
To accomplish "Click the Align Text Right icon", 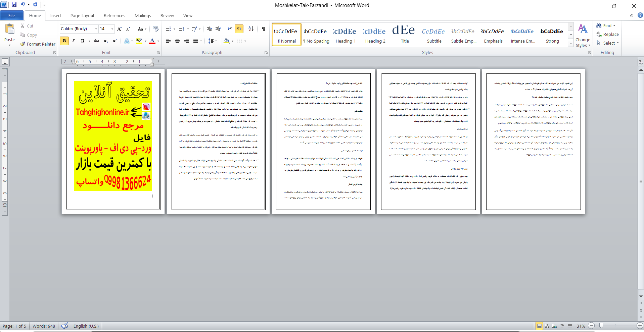I will (186, 41).
